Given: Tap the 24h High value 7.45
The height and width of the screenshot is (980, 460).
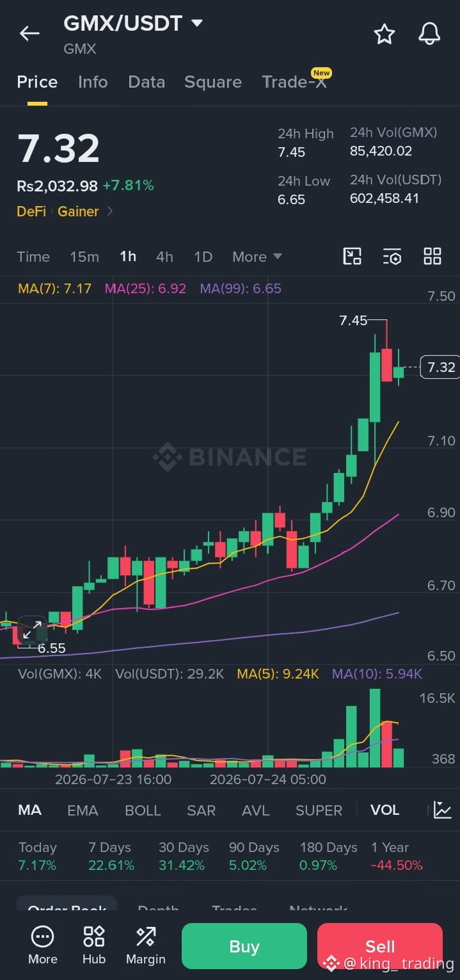Looking at the screenshot, I should pos(291,152).
